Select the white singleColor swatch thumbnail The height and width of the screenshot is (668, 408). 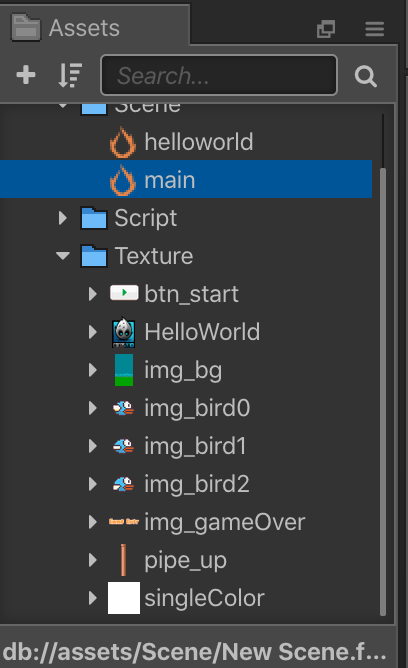click(124, 598)
